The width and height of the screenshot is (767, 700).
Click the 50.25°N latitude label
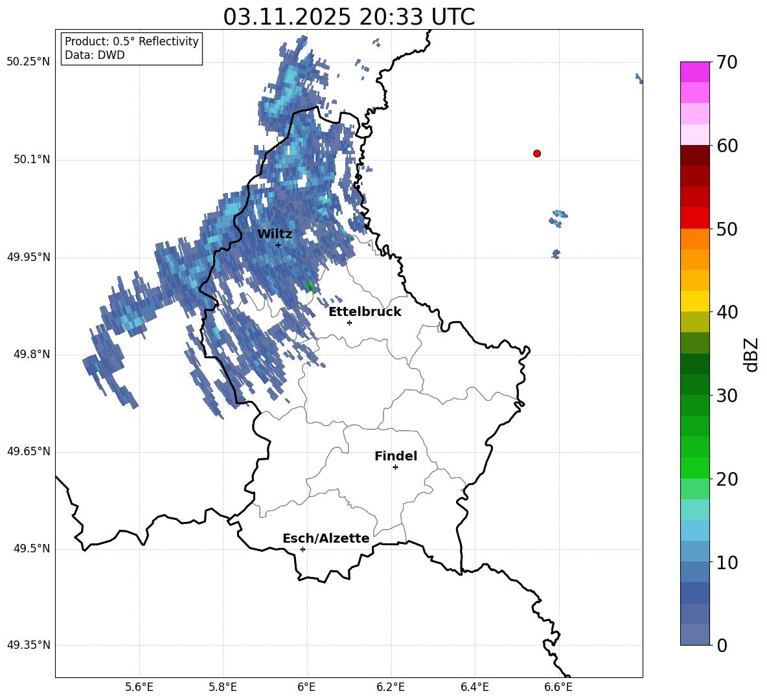coord(29,62)
